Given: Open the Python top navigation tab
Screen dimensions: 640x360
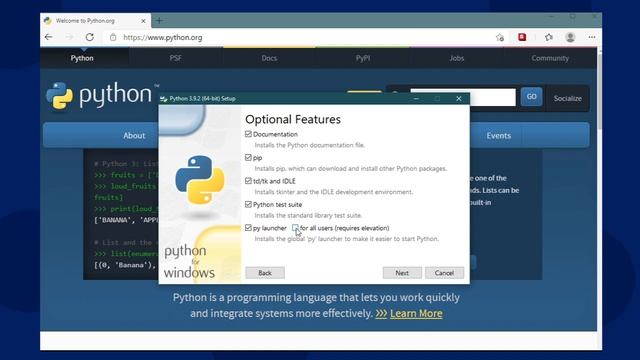Looking at the screenshot, I should coord(82,58).
